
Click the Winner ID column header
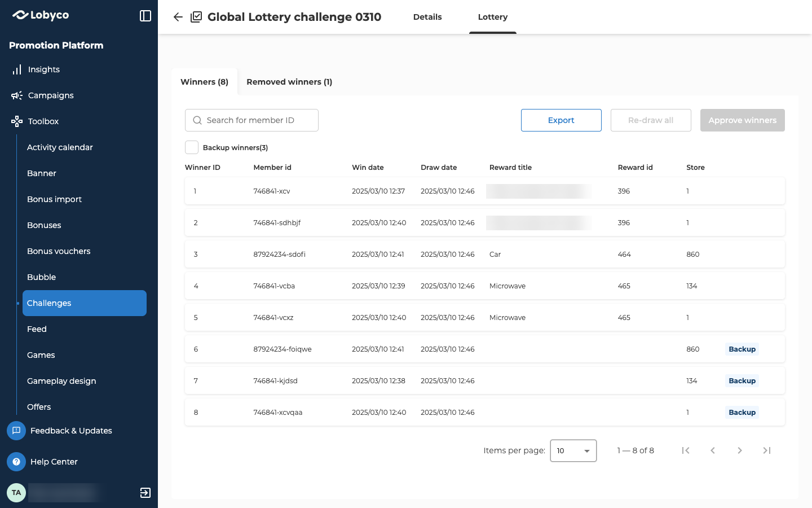click(202, 168)
